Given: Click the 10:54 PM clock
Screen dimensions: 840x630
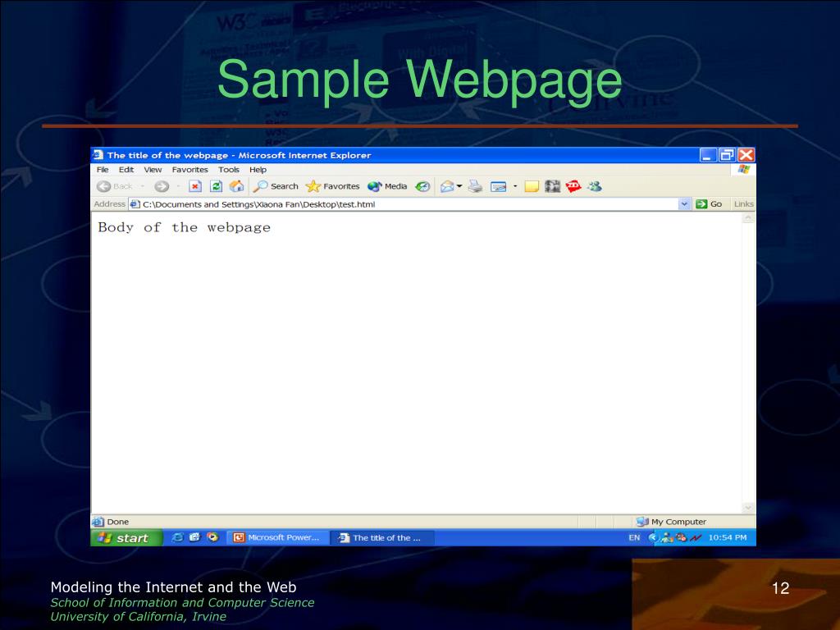Looking at the screenshot, I should 727,538.
